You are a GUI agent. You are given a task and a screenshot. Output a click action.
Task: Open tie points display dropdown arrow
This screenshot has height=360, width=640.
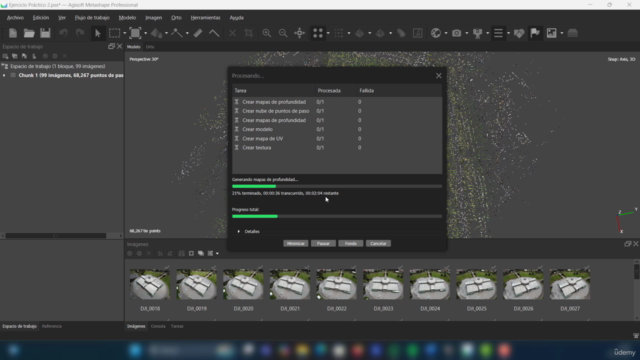[328, 33]
